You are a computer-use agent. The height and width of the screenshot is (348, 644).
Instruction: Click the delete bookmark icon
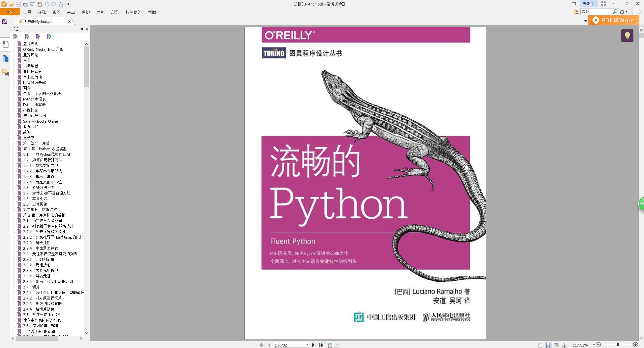16,37
